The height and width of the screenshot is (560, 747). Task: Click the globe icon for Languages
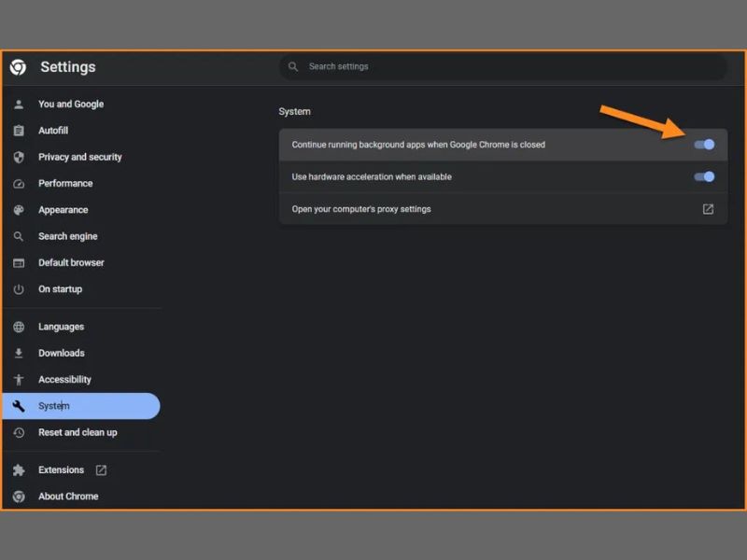click(19, 327)
